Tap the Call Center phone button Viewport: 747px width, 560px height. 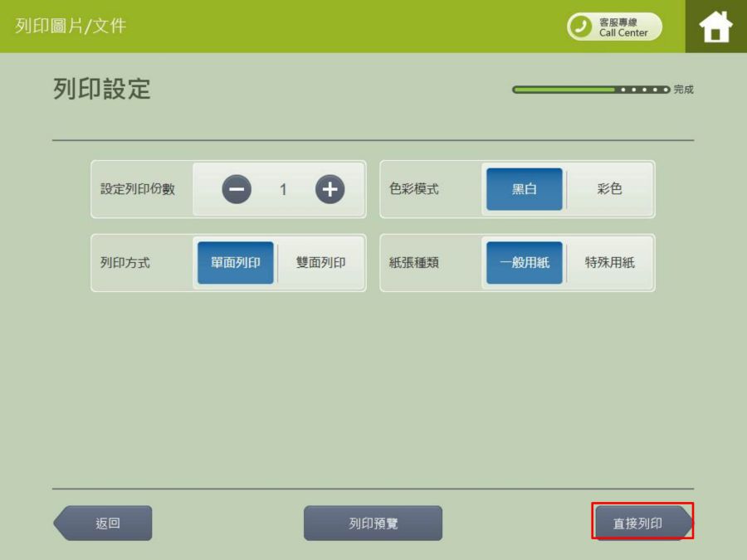pyautogui.click(x=614, y=27)
